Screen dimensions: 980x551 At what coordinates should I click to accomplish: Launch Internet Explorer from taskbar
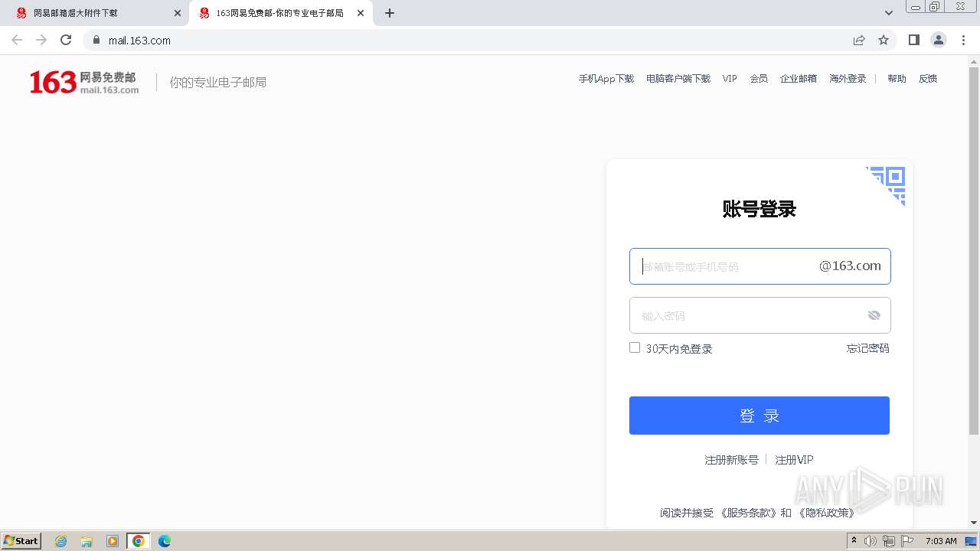click(x=61, y=541)
